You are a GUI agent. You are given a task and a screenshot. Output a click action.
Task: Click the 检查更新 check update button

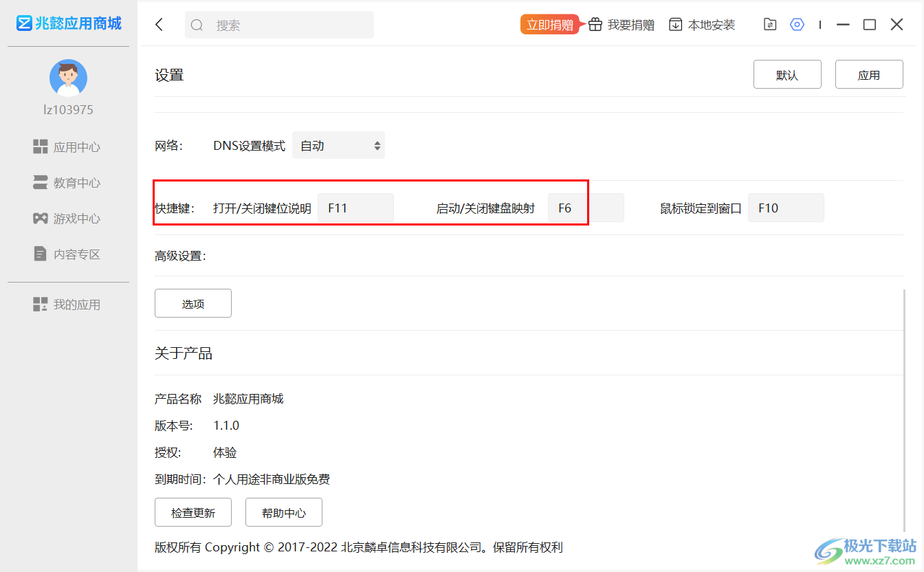pyautogui.click(x=193, y=512)
